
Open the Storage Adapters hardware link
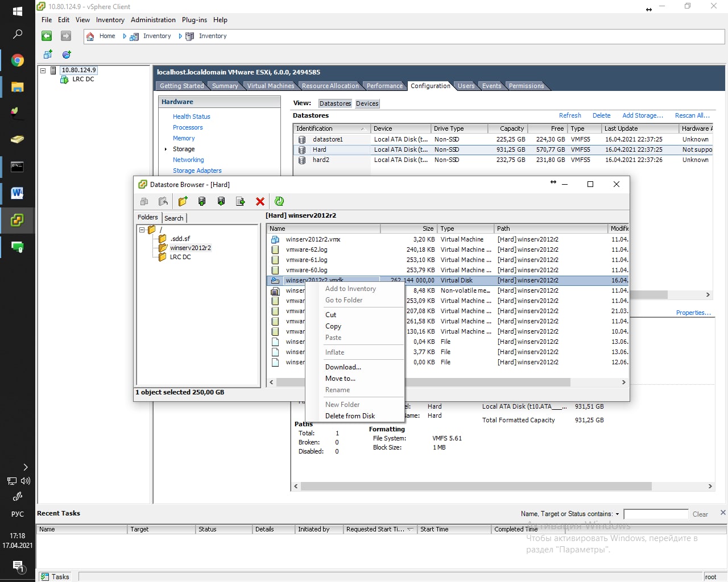197,171
